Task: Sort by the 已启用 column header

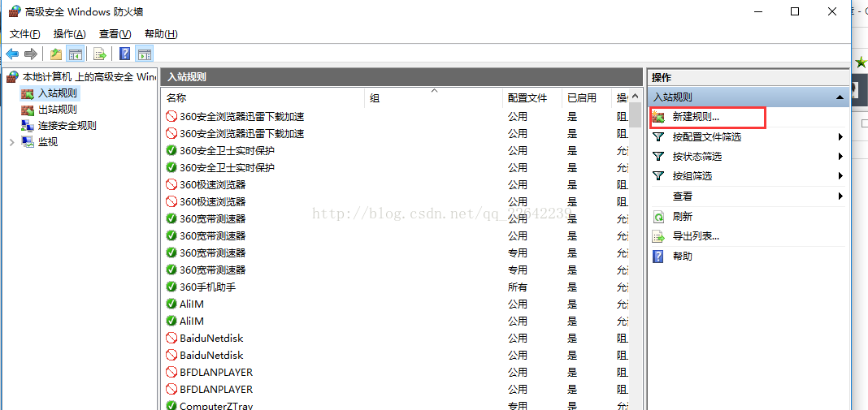Action: 587,98
